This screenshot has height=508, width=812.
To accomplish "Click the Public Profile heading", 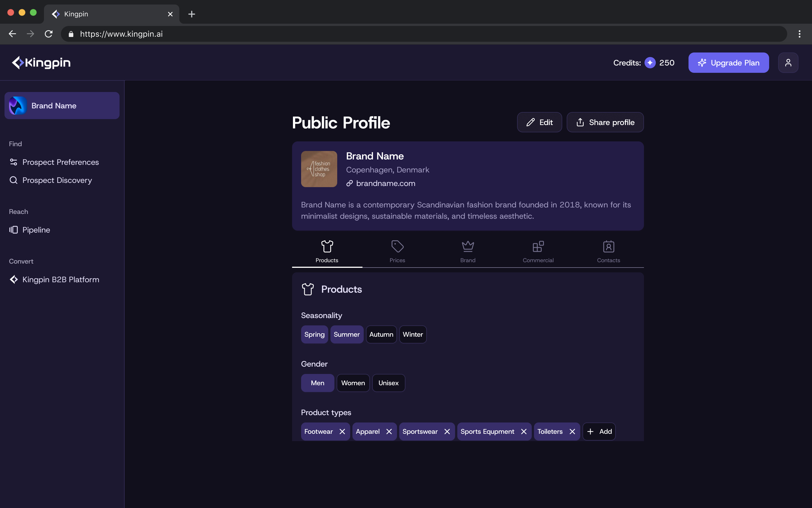I will (x=341, y=123).
